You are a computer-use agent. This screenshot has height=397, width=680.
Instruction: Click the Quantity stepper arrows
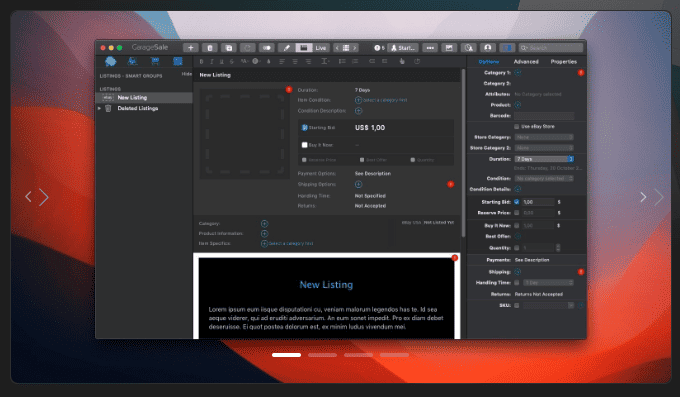click(558, 248)
